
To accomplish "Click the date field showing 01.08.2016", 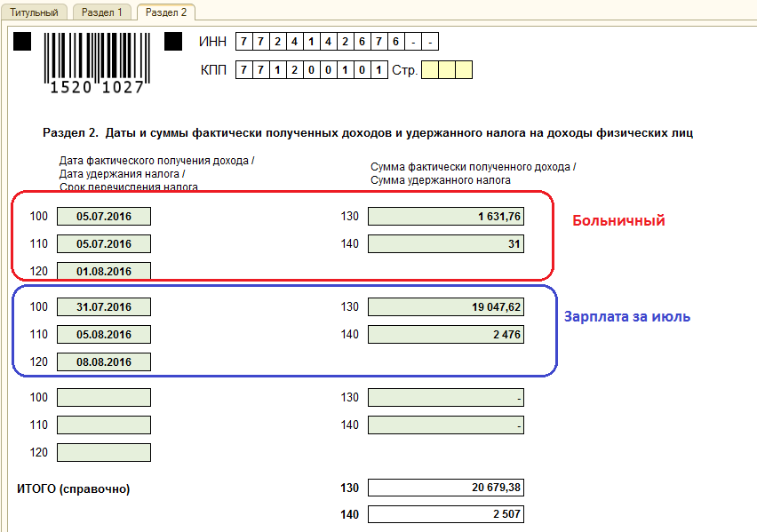I will click(103, 271).
